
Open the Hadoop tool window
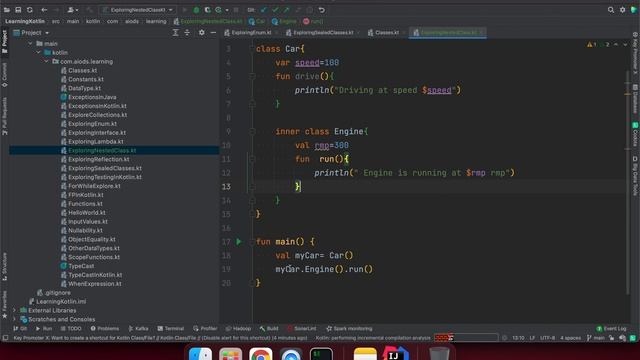[238, 329]
